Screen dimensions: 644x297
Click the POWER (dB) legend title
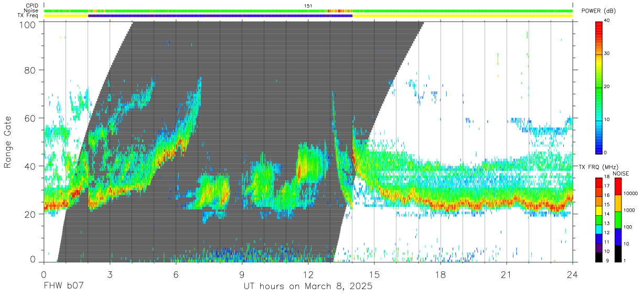click(x=598, y=11)
